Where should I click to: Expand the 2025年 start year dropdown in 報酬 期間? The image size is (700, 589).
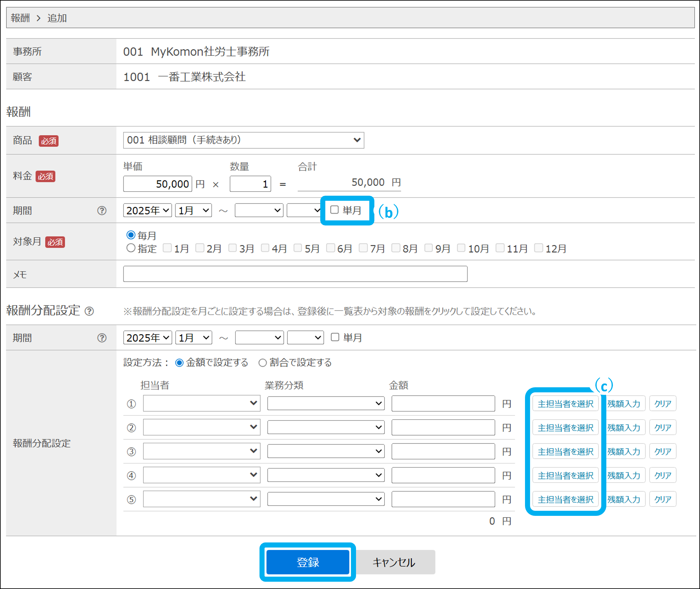pos(147,211)
